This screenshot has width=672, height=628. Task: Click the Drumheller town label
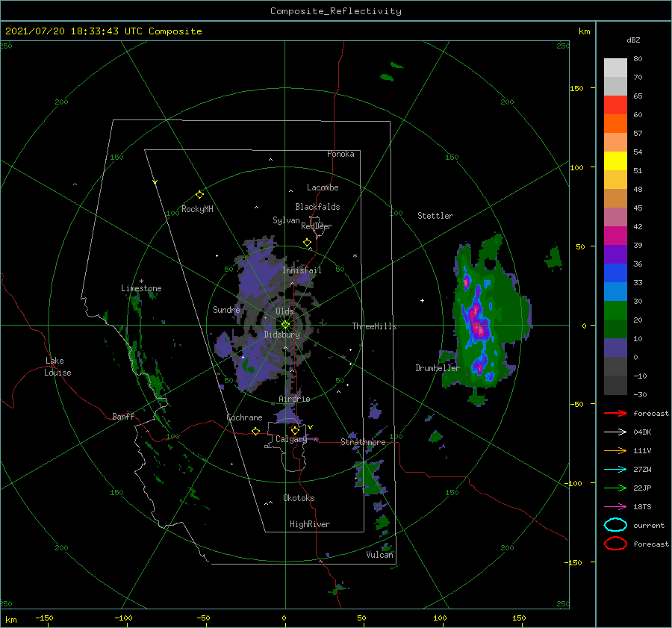pos(437,368)
